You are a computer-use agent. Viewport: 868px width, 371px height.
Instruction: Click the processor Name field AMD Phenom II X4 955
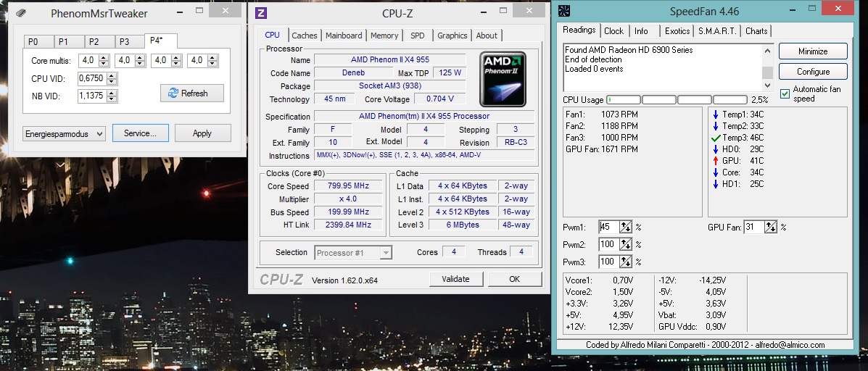tap(389, 59)
